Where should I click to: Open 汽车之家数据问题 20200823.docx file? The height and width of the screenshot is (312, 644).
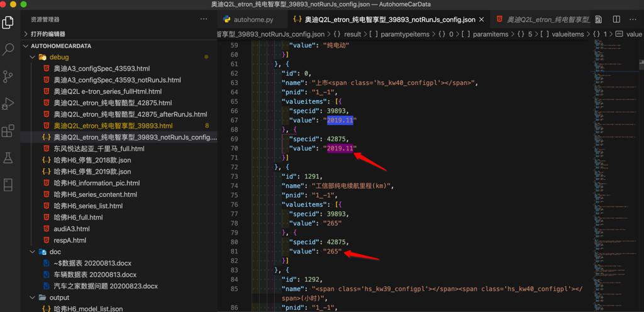(106, 286)
